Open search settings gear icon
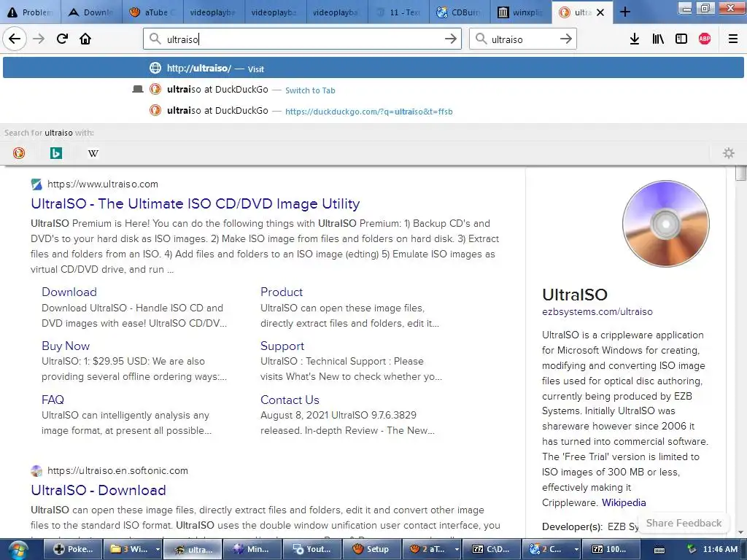 [x=729, y=153]
